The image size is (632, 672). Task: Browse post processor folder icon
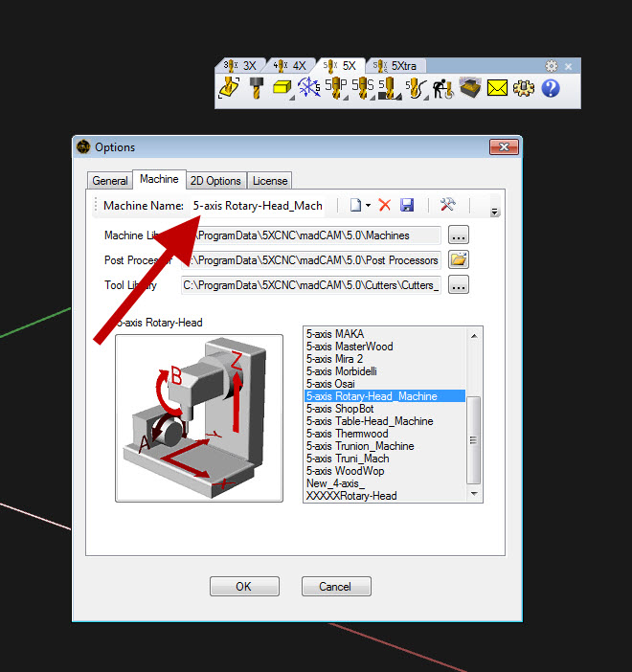click(459, 259)
